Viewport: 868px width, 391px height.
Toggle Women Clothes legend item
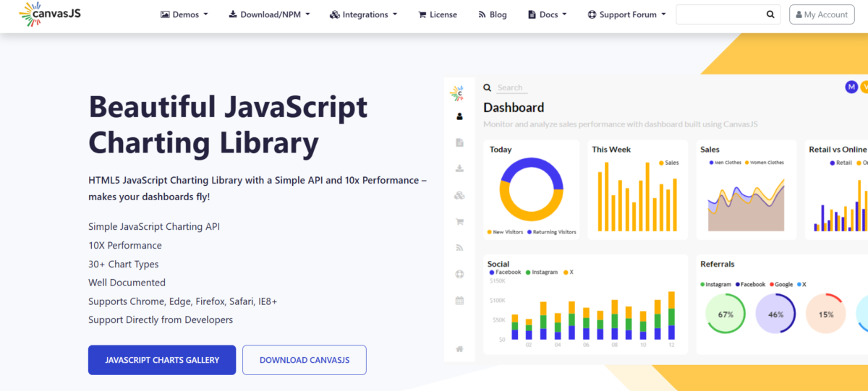pyautogui.click(x=765, y=163)
